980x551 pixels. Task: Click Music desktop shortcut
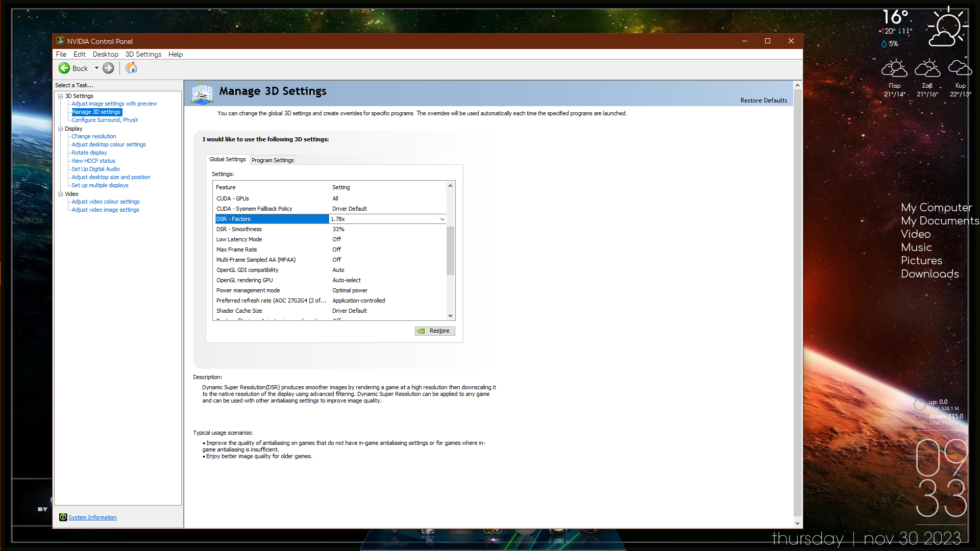(916, 247)
